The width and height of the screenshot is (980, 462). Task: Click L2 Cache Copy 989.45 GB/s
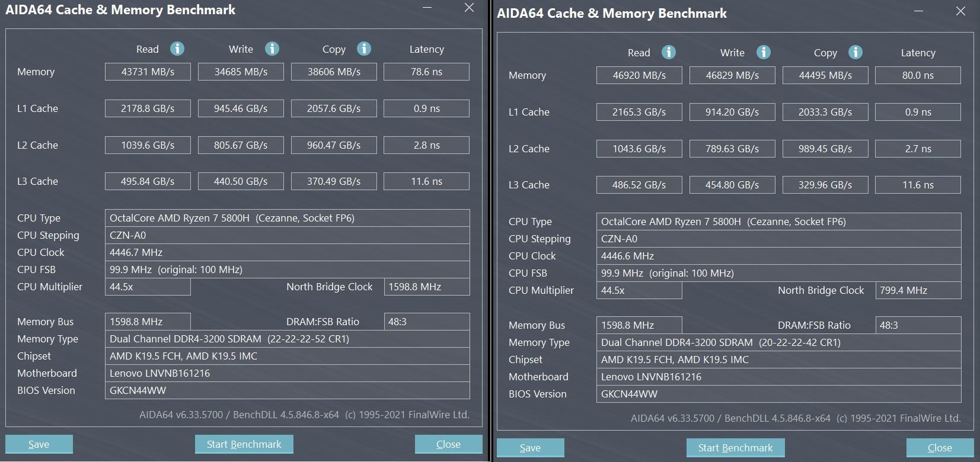point(825,149)
